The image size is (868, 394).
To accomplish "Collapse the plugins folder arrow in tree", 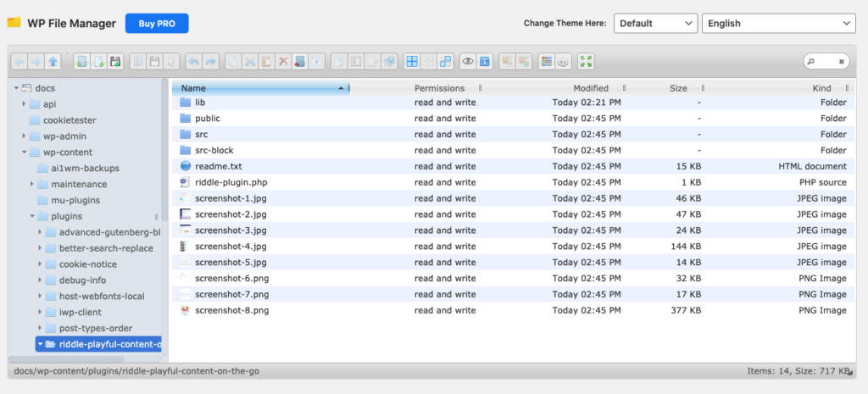I will click(x=32, y=216).
